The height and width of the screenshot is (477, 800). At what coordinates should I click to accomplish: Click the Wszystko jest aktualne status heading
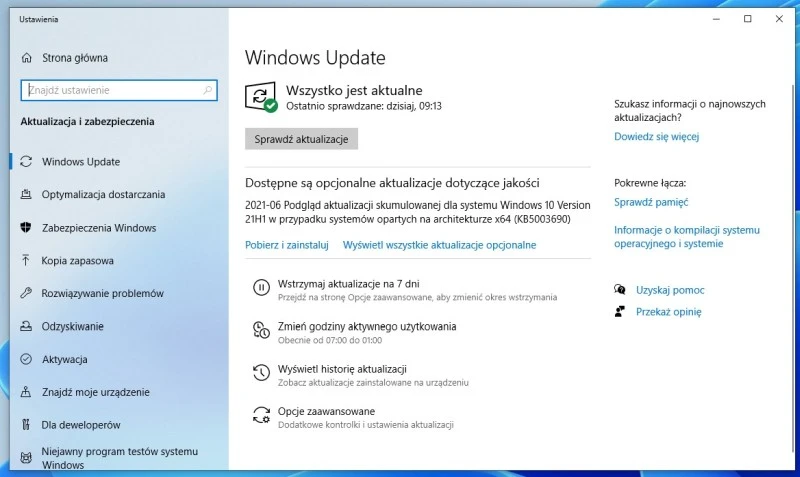[x=354, y=90]
